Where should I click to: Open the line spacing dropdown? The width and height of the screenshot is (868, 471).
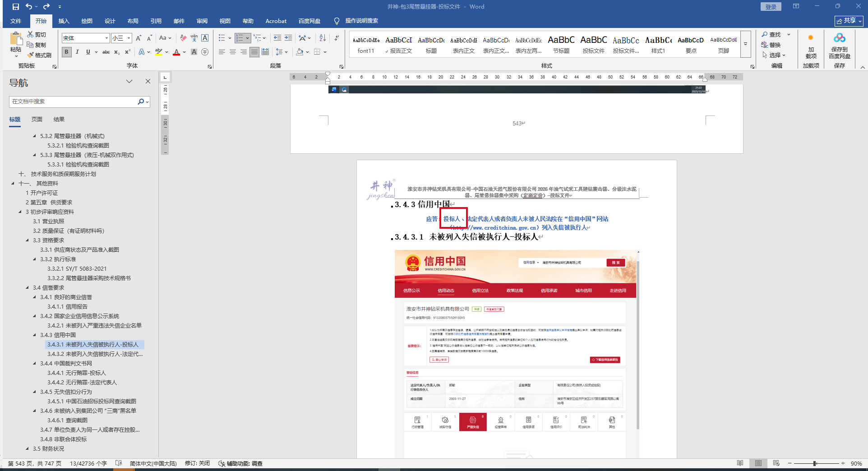point(282,52)
